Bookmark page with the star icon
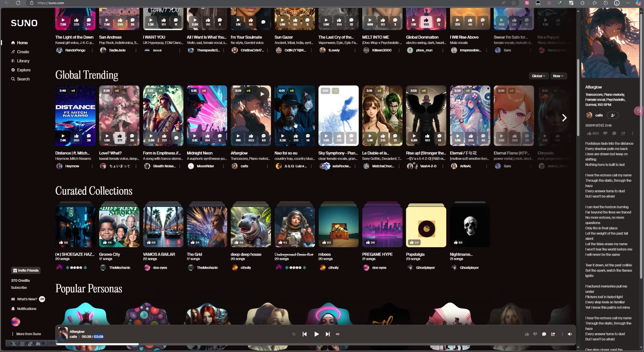The height and width of the screenshot is (352, 644). coord(514,3)
